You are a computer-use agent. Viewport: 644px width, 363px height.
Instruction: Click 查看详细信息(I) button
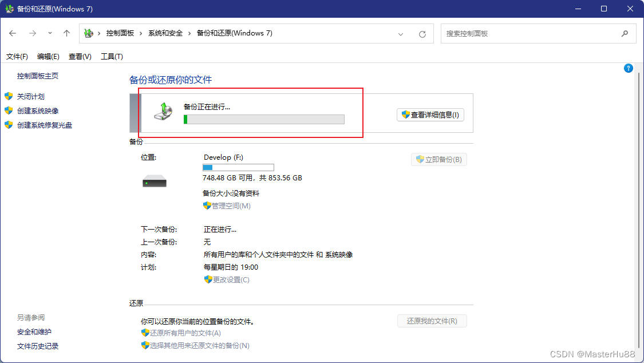pyautogui.click(x=430, y=115)
